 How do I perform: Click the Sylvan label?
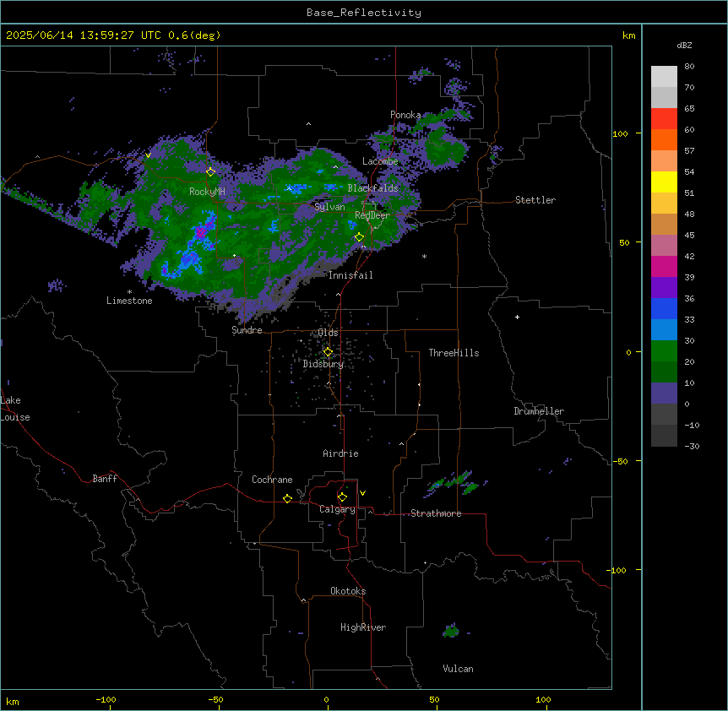click(x=329, y=207)
